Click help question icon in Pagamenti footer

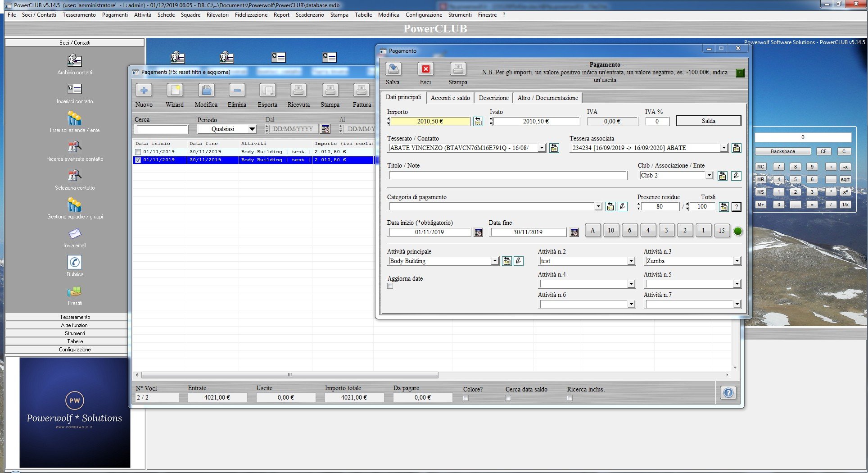728,393
